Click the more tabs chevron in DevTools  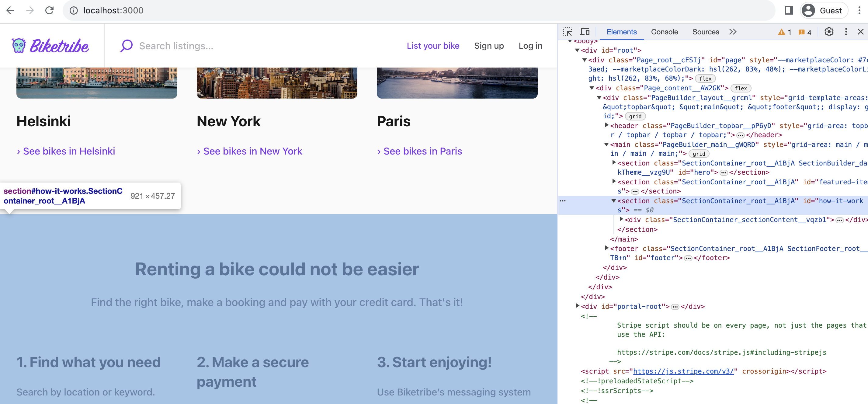pyautogui.click(x=733, y=32)
